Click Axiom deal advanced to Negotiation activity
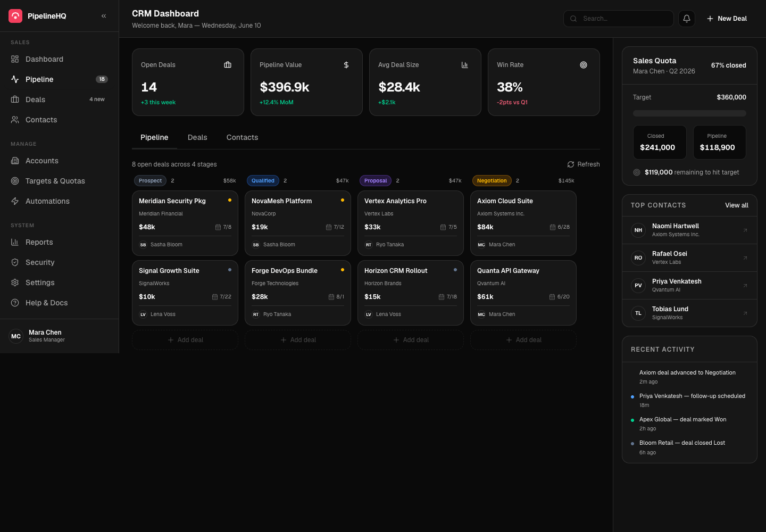766x532 pixels. click(x=689, y=377)
